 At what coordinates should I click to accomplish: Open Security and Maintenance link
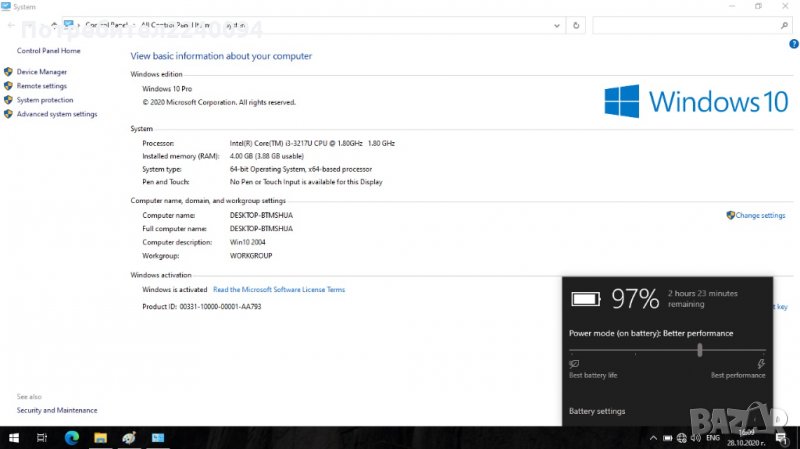coord(57,410)
